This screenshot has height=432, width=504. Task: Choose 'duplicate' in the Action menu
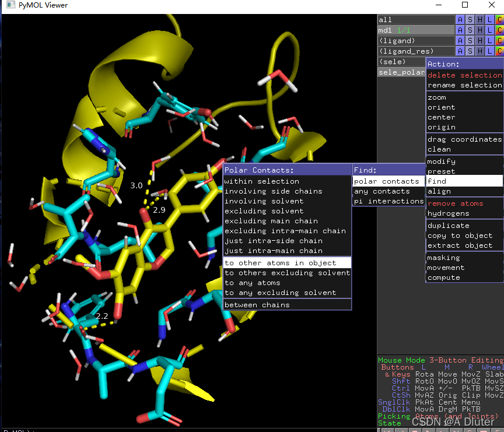click(465, 226)
